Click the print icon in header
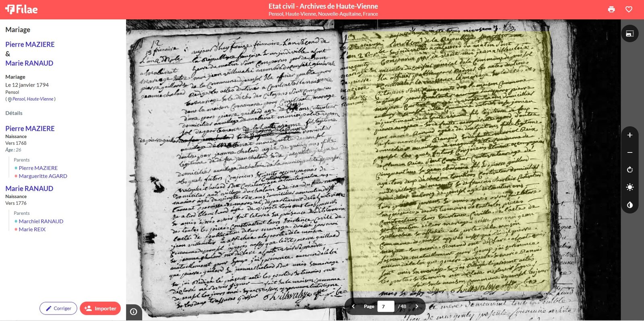Screen dimensions: 644x321 click(x=611, y=9)
